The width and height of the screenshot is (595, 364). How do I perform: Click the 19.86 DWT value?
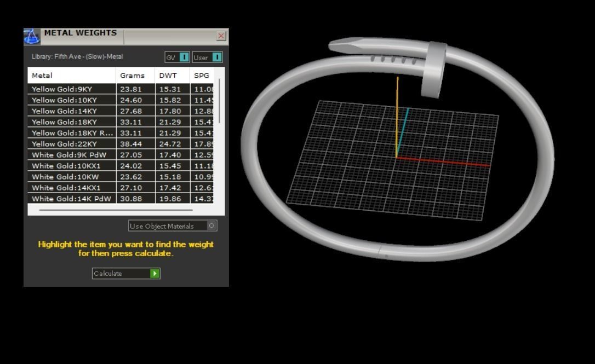(170, 199)
